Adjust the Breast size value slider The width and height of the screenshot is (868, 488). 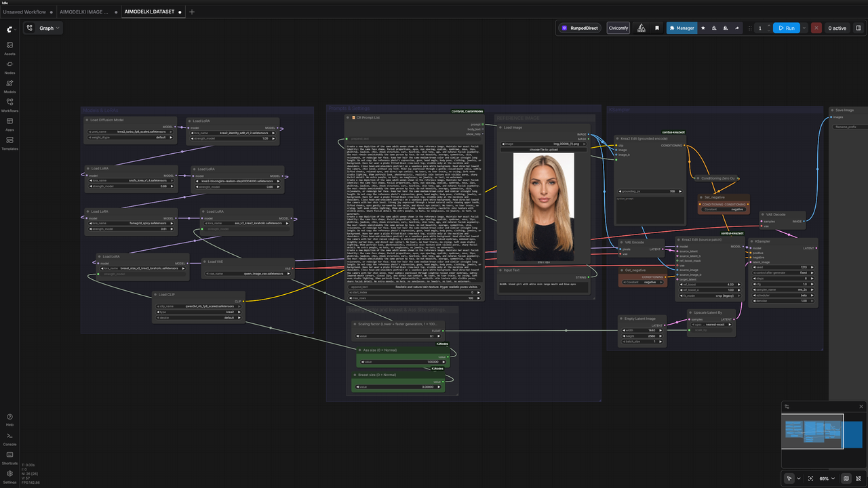(x=397, y=387)
